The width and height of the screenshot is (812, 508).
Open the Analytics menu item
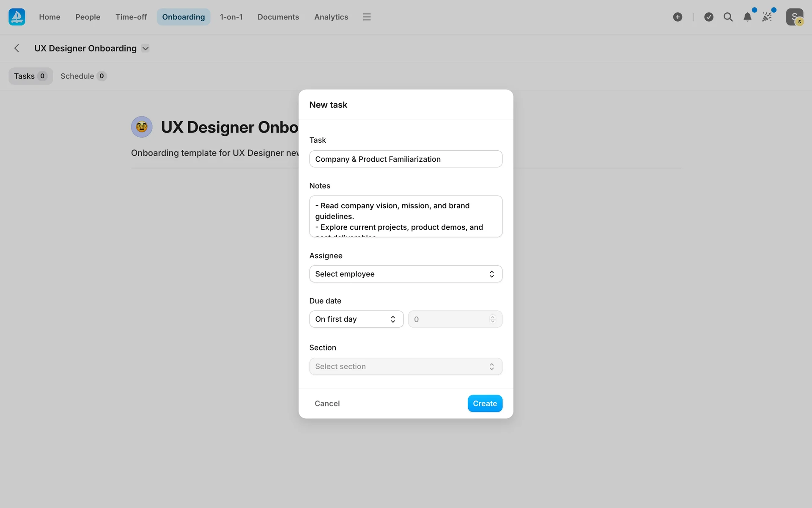331,17
